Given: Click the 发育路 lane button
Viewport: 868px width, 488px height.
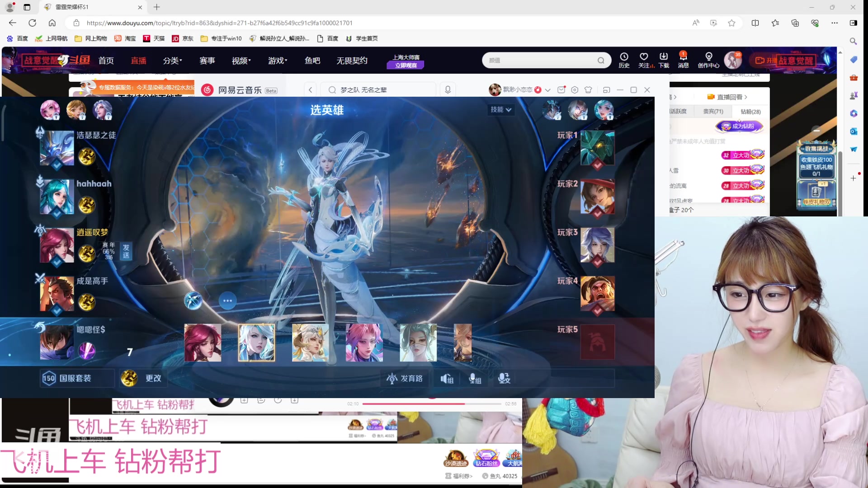Looking at the screenshot, I should point(405,378).
